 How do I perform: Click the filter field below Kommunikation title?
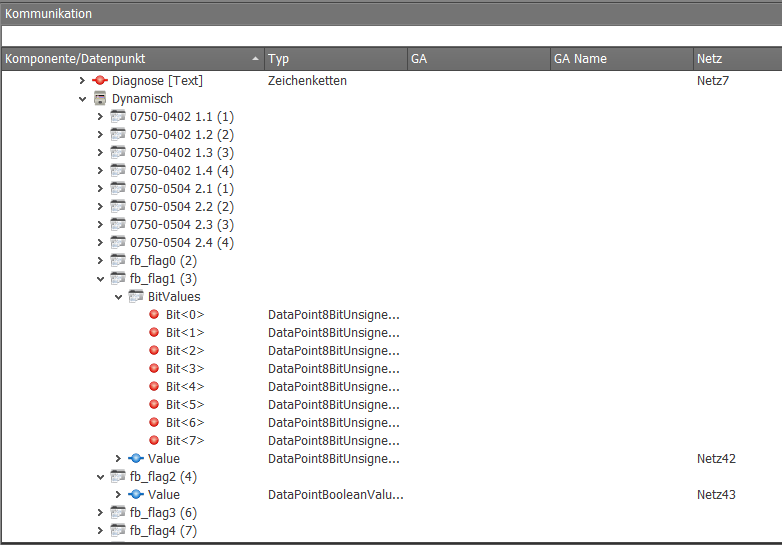click(x=391, y=36)
